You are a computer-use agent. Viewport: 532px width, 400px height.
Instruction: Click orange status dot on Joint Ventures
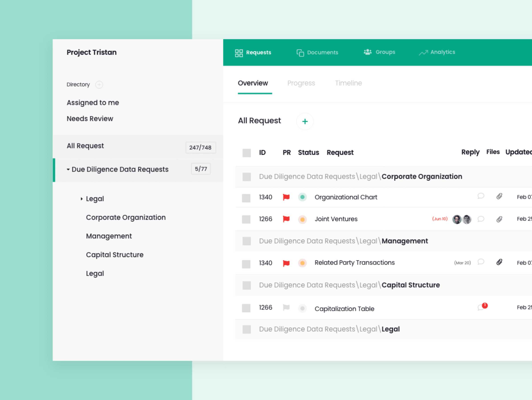coord(302,219)
